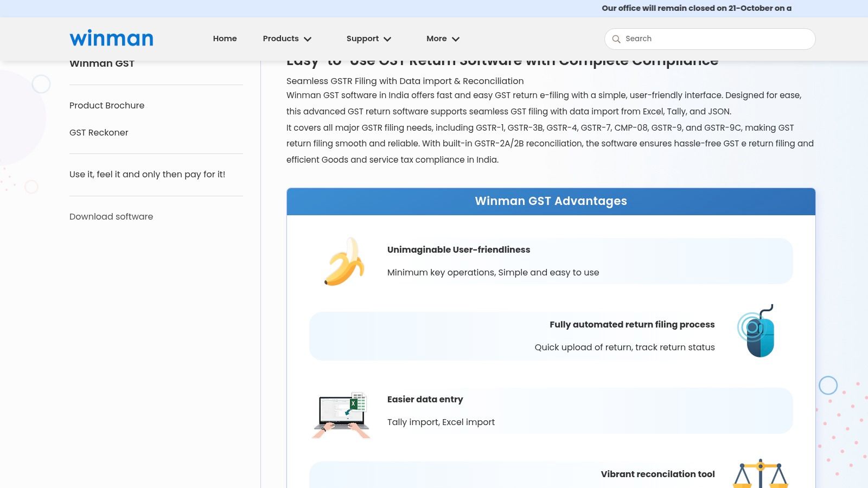
Task: Open 'Use it, feel it and only then pay for it!'
Action: click(x=147, y=174)
